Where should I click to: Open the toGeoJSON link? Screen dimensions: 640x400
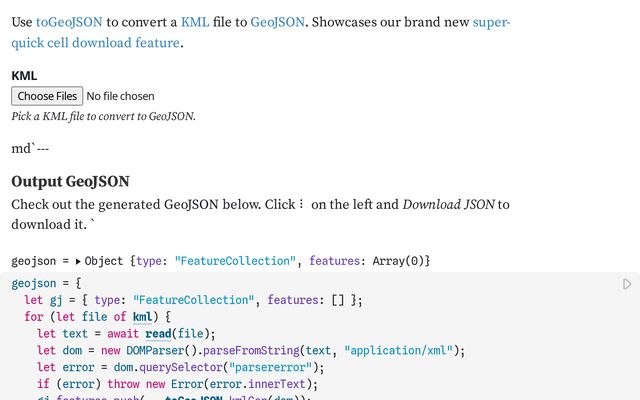click(x=69, y=22)
